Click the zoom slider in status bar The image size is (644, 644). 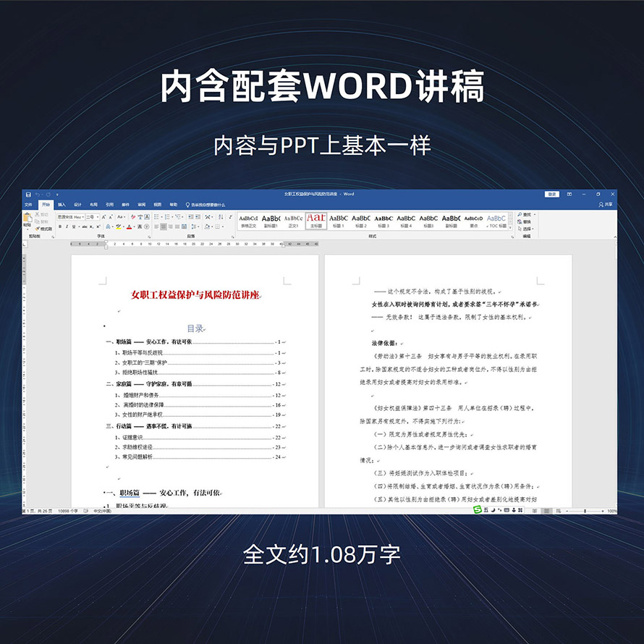[x=585, y=511]
